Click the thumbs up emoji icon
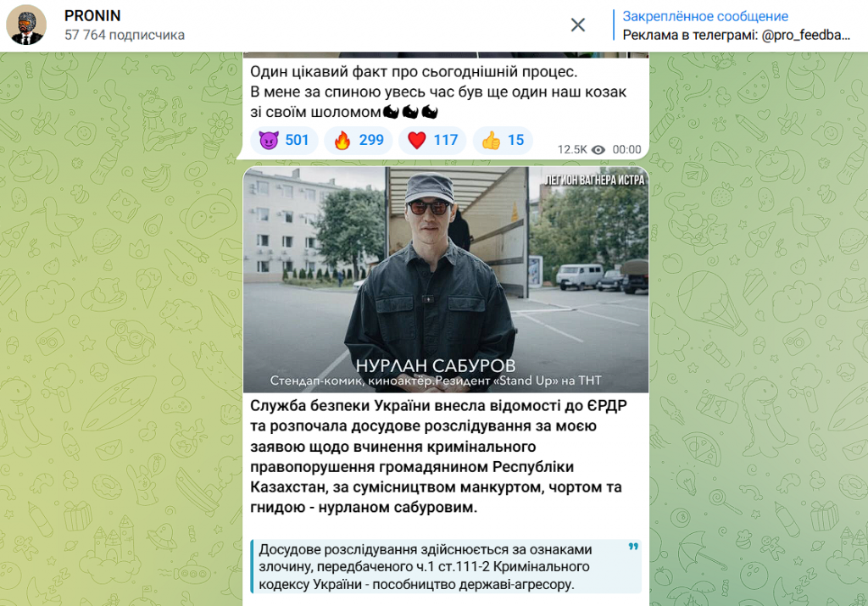Screen dimensions: 868x606 coord(491,141)
